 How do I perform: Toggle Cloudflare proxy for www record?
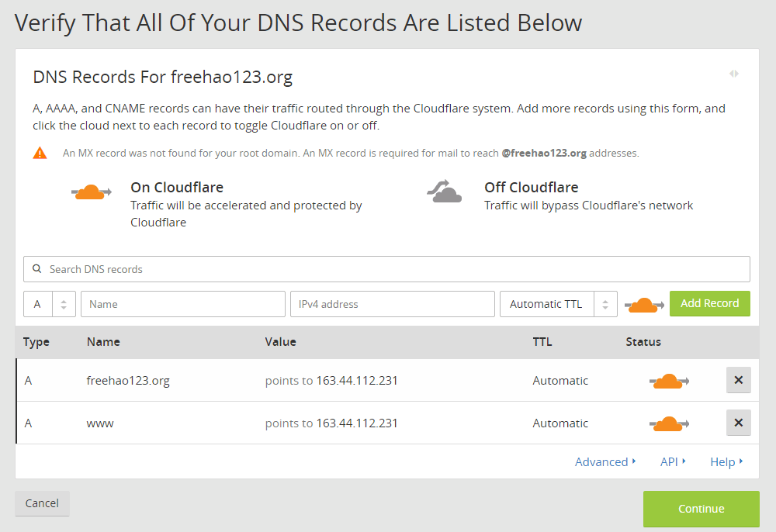point(668,423)
